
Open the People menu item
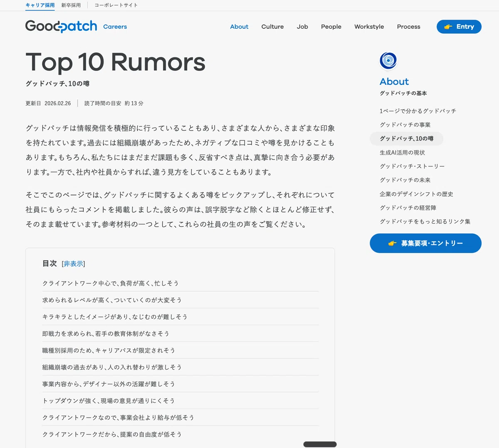tap(331, 27)
